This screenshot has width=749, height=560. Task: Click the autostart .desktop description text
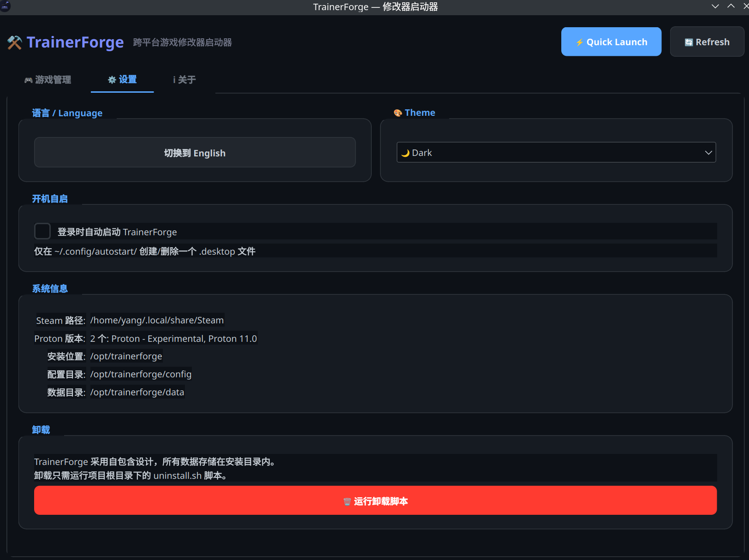point(145,251)
